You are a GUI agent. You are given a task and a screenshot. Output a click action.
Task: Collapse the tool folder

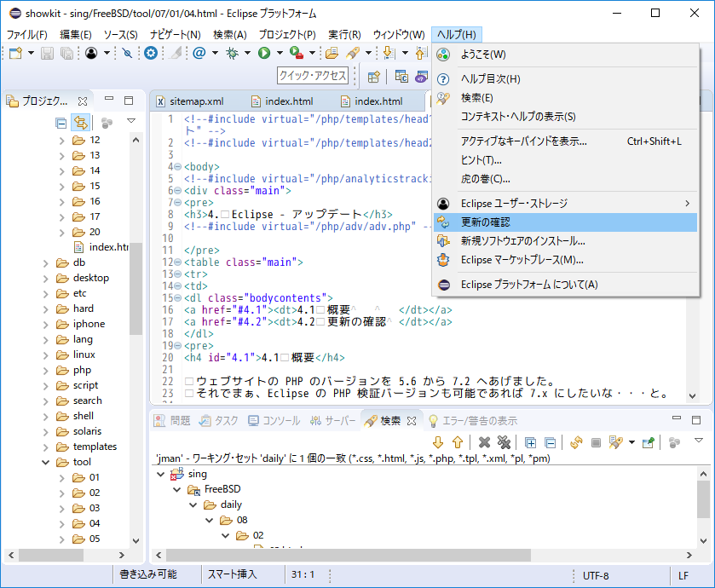[46, 462]
